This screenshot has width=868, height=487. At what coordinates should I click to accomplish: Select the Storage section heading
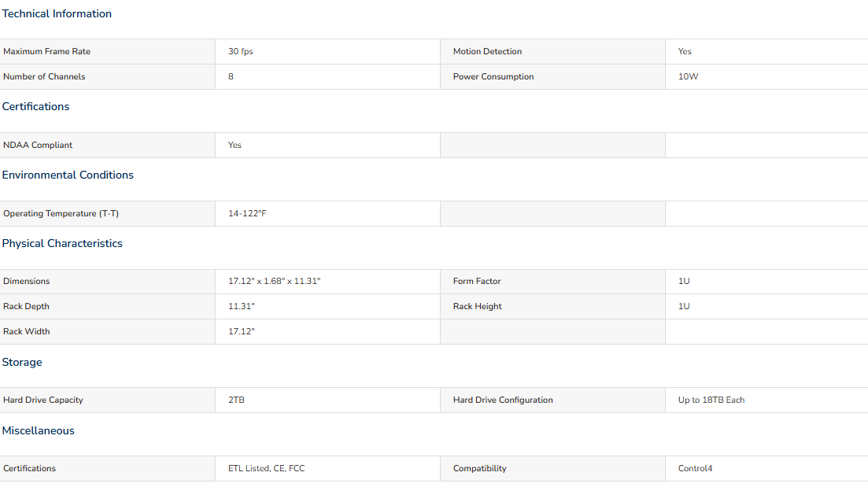pyautogui.click(x=21, y=363)
